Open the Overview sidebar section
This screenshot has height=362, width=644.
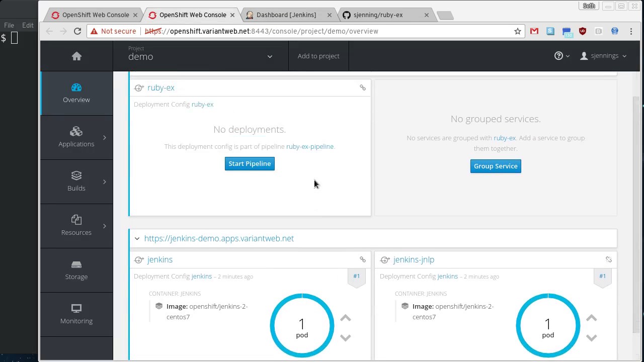76,94
